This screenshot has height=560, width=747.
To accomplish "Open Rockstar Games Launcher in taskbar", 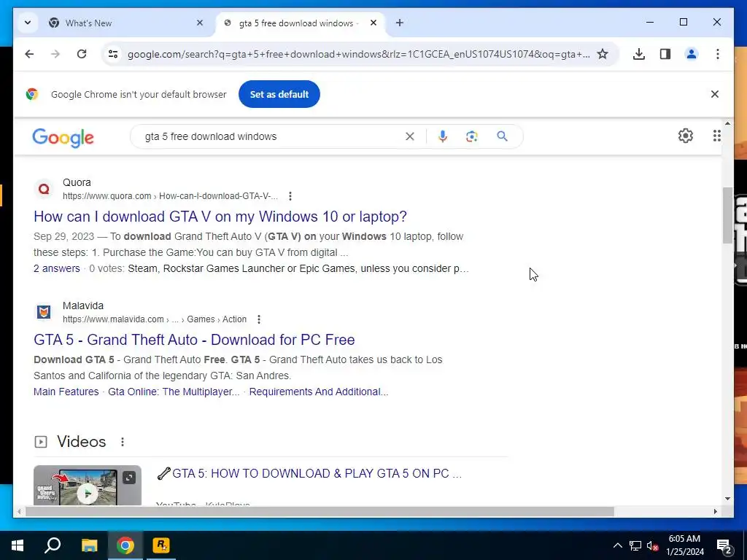I will pos(161,545).
